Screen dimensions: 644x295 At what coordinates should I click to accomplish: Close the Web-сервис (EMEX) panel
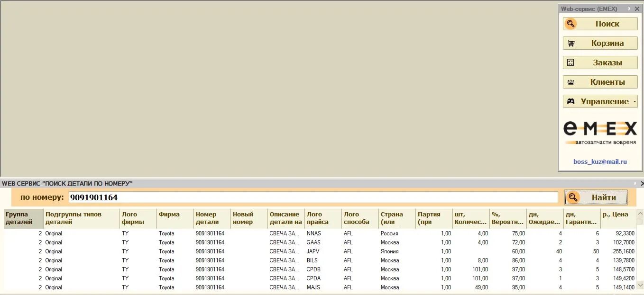tap(637, 9)
